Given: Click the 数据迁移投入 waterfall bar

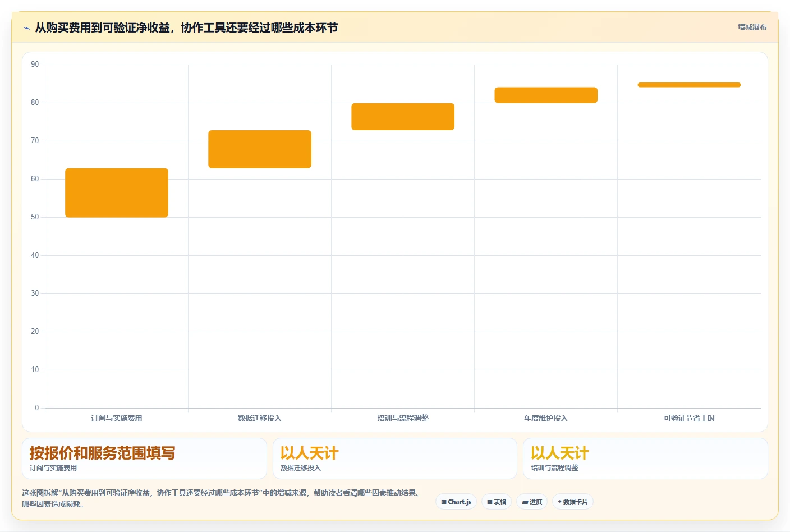Looking at the screenshot, I should 260,149.
